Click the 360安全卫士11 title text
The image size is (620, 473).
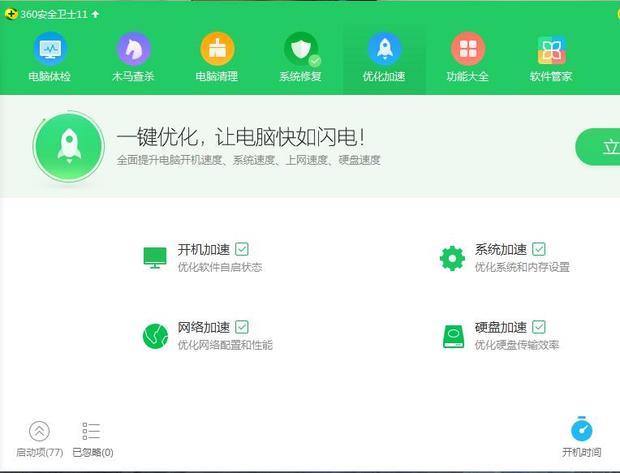coord(54,14)
